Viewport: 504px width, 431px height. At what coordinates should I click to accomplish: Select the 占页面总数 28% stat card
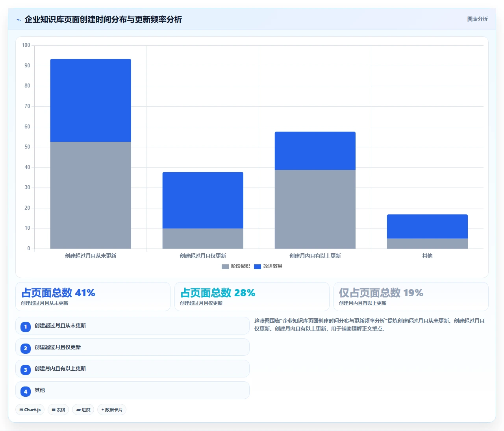(252, 297)
